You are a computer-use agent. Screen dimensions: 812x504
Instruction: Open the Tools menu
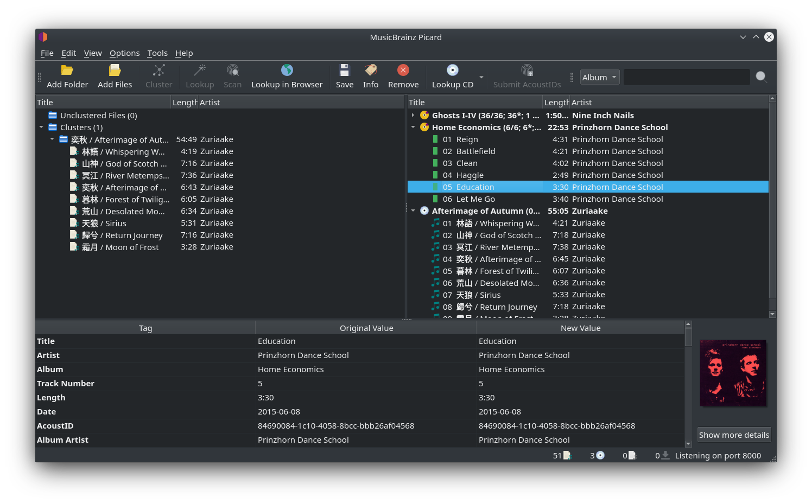coord(157,53)
